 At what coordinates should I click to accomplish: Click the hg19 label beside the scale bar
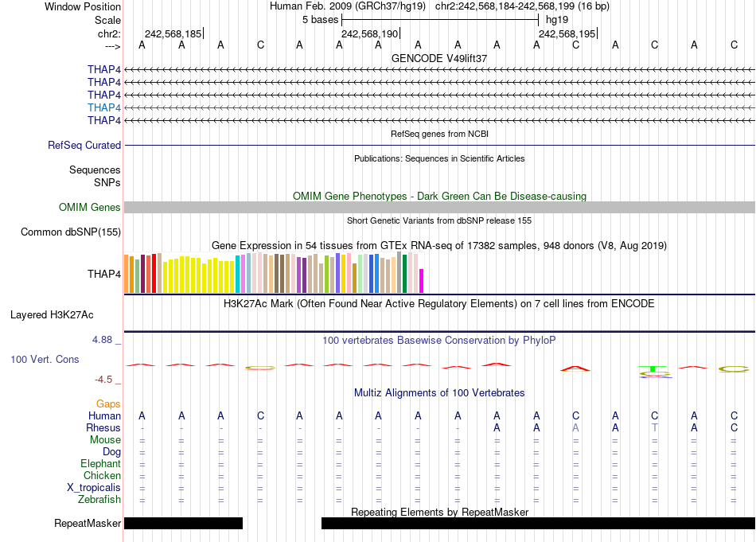click(557, 20)
